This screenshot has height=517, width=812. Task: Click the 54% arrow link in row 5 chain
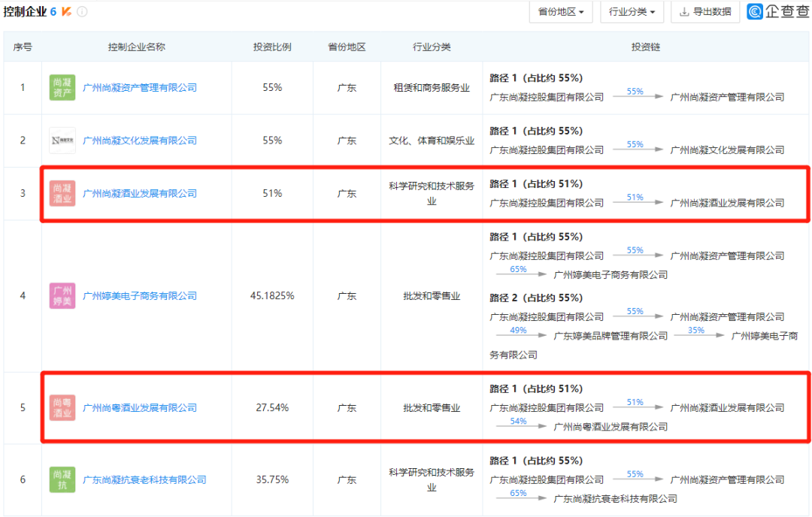pyautogui.click(x=518, y=422)
